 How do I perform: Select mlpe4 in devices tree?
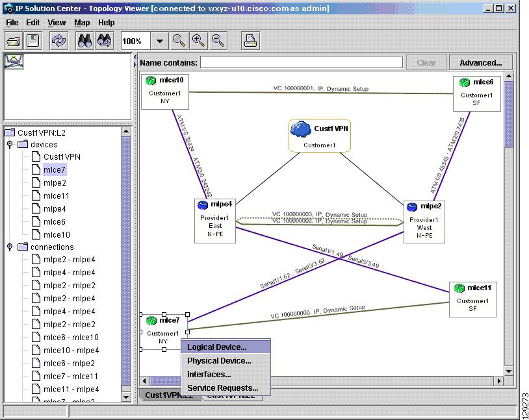pos(55,208)
